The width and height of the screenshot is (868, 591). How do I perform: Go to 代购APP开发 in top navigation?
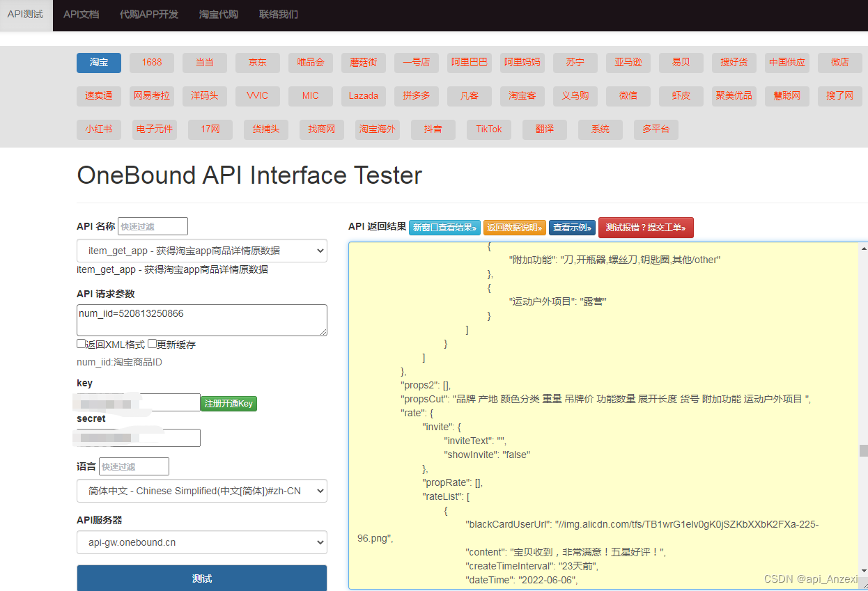point(149,15)
